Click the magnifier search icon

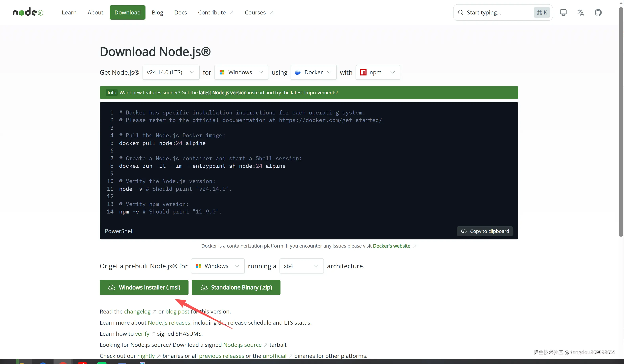tap(460, 12)
